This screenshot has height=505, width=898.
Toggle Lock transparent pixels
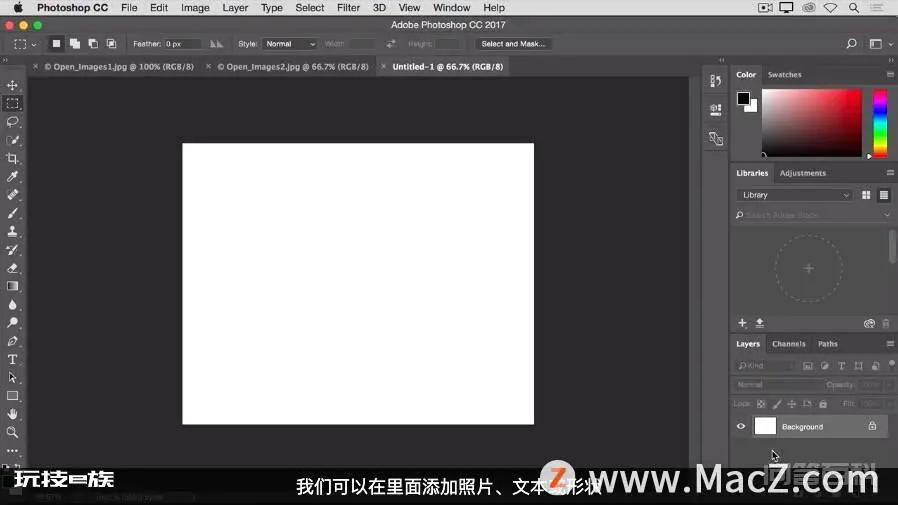tap(761, 404)
